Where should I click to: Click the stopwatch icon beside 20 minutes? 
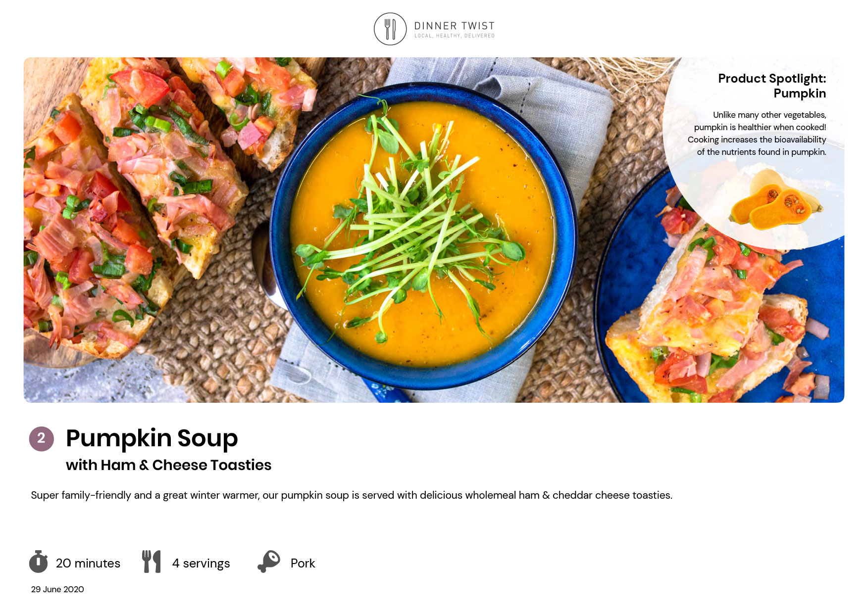click(x=39, y=562)
